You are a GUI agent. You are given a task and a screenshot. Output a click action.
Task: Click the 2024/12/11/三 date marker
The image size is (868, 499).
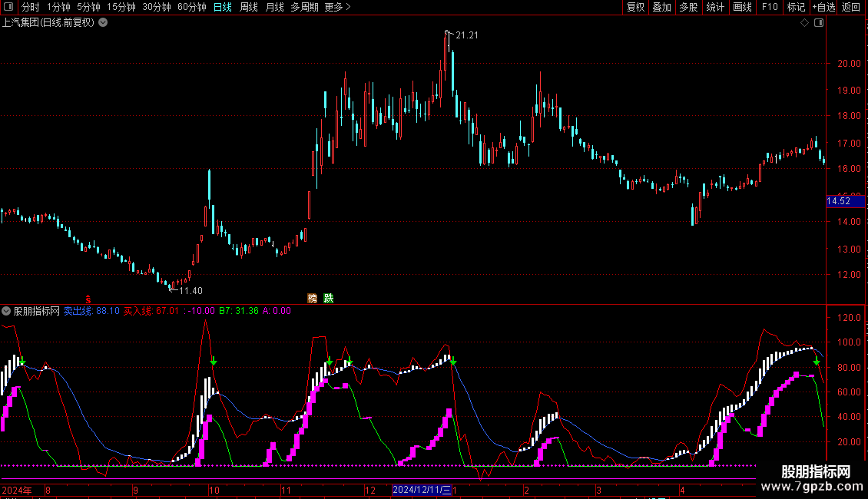click(422, 490)
